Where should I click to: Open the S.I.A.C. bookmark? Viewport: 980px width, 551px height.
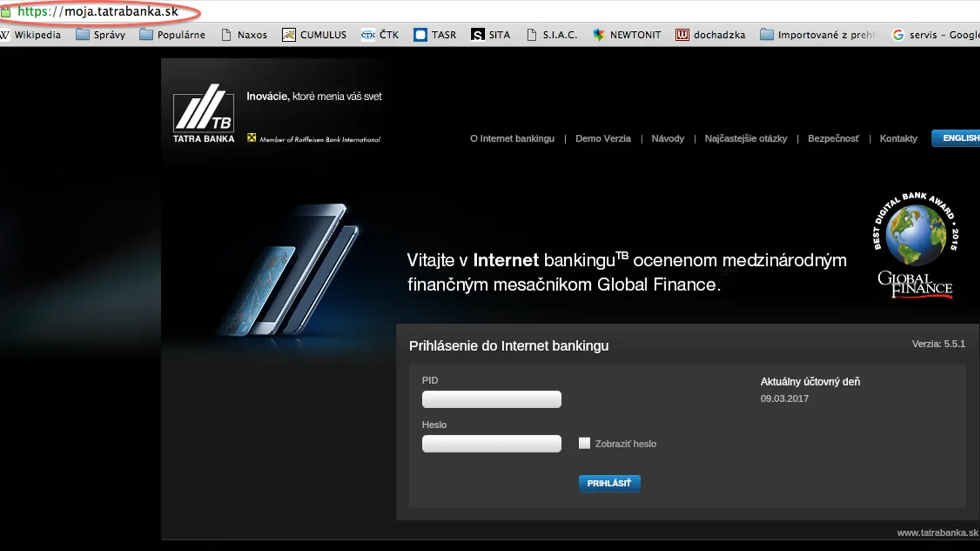pyautogui.click(x=552, y=35)
